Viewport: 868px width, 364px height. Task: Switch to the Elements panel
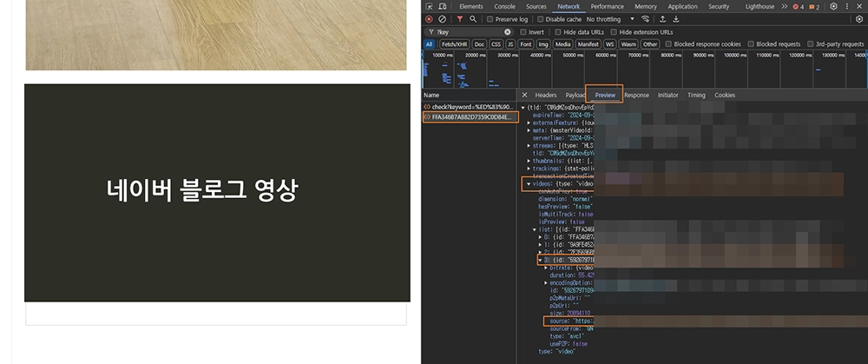click(x=471, y=7)
